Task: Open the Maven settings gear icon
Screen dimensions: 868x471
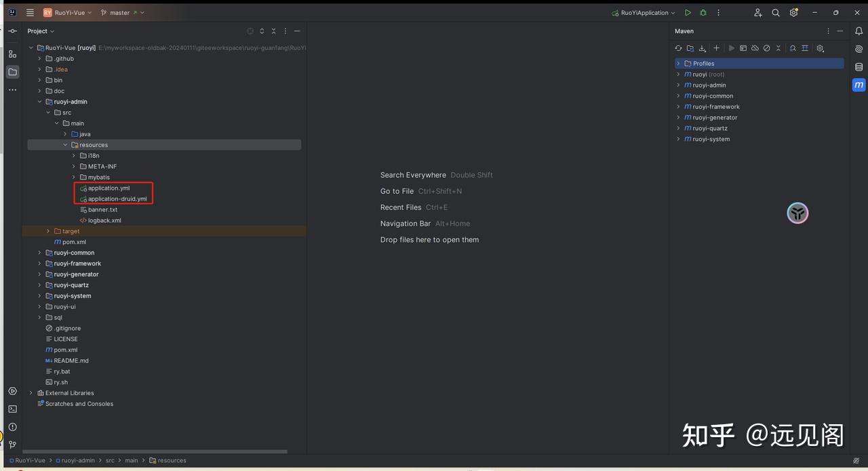Action: coord(820,48)
